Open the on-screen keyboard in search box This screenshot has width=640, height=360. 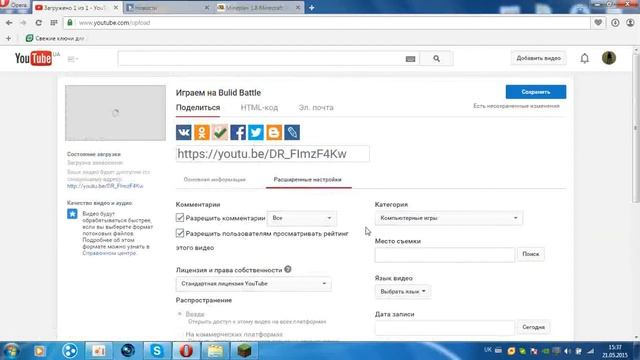tap(410, 59)
